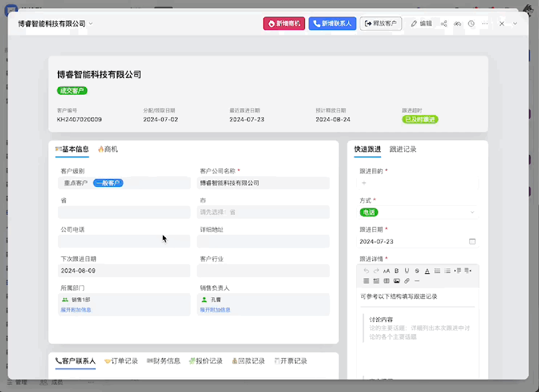Open the share icon in the header
539x392 pixels.
[x=444, y=23]
